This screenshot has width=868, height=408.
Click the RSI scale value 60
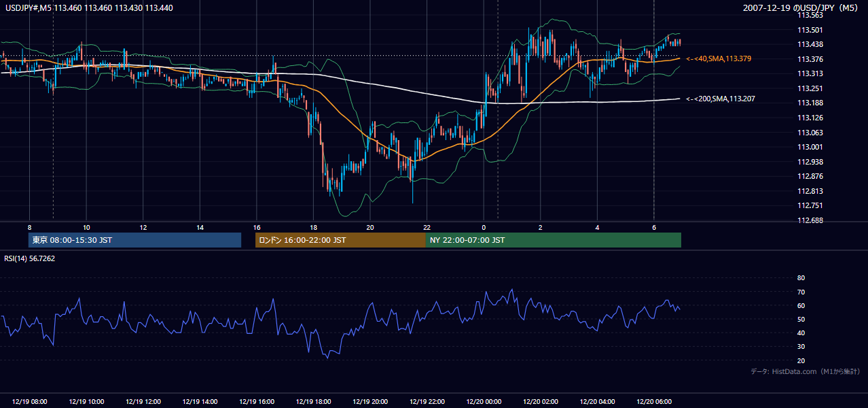(801, 305)
